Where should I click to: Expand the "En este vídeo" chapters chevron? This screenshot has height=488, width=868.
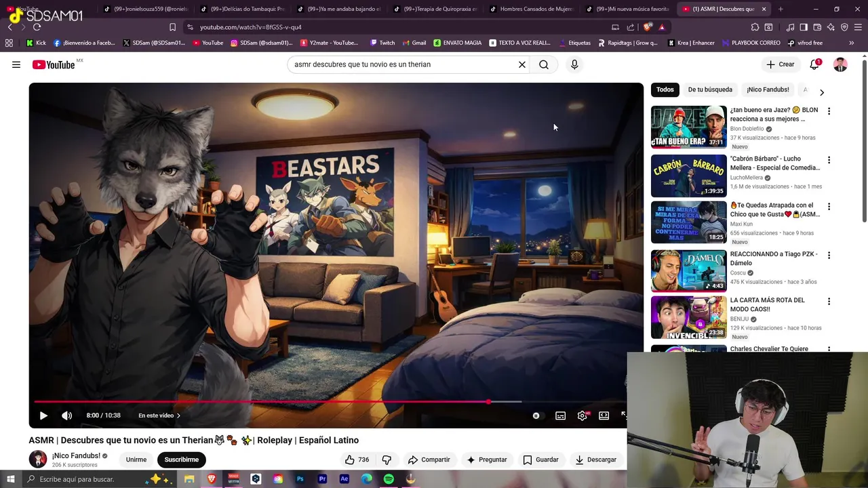point(178,415)
